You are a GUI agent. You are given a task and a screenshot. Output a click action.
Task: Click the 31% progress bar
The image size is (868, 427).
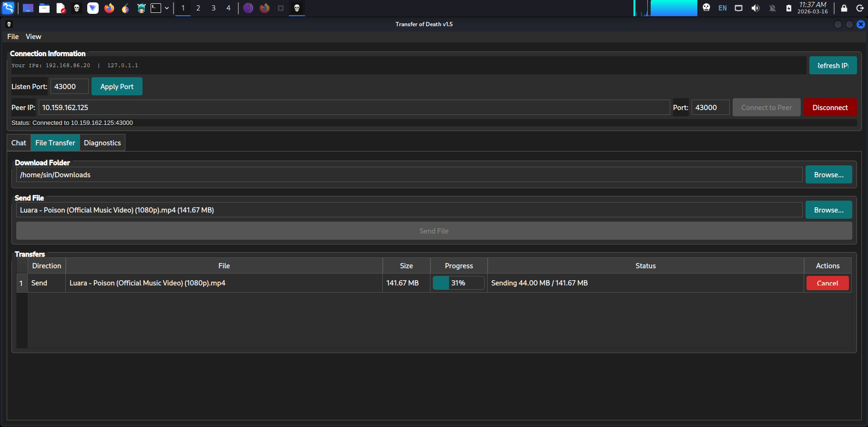tap(459, 283)
